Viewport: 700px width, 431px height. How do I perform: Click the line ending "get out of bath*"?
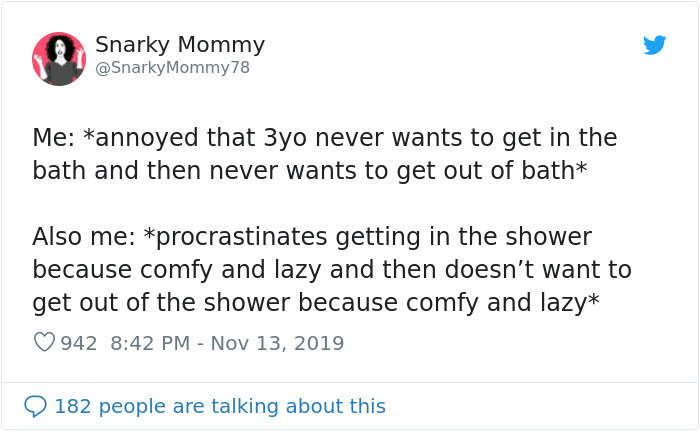(x=309, y=170)
